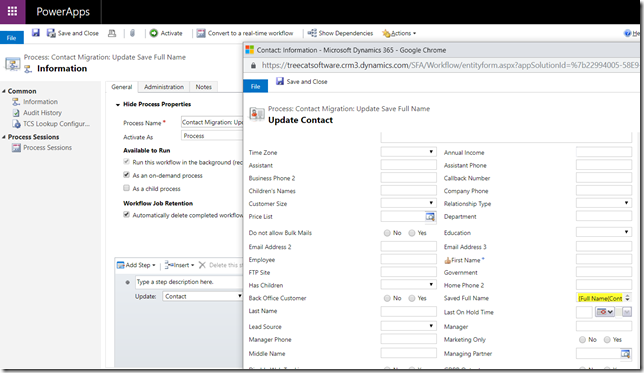Select Information in the Common navigation
Viewport: 644px width, 373px height.
tap(40, 101)
